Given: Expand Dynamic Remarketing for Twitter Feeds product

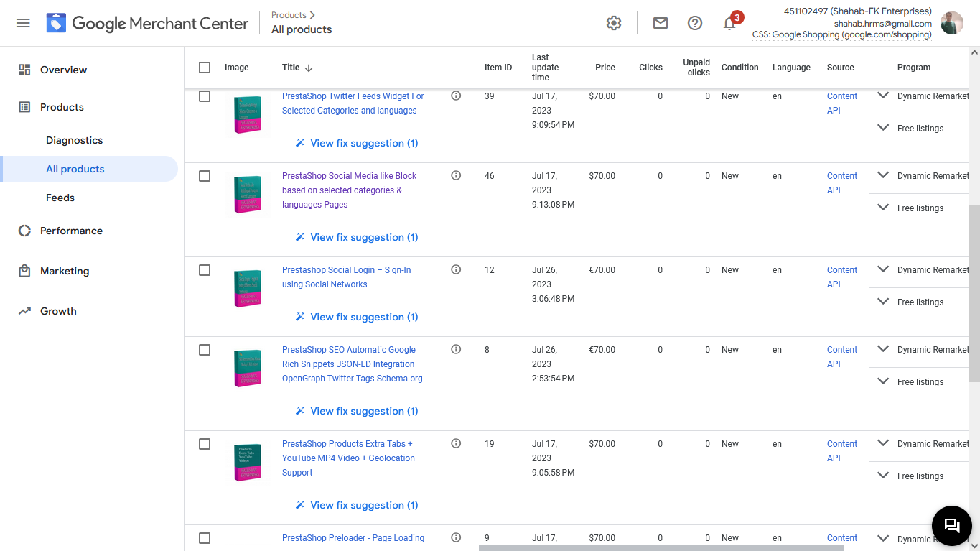Looking at the screenshot, I should point(883,96).
